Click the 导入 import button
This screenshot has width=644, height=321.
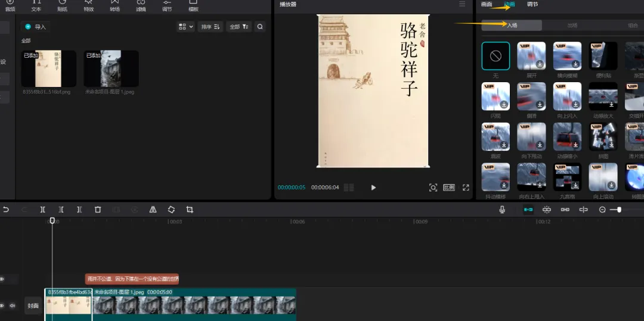point(36,27)
